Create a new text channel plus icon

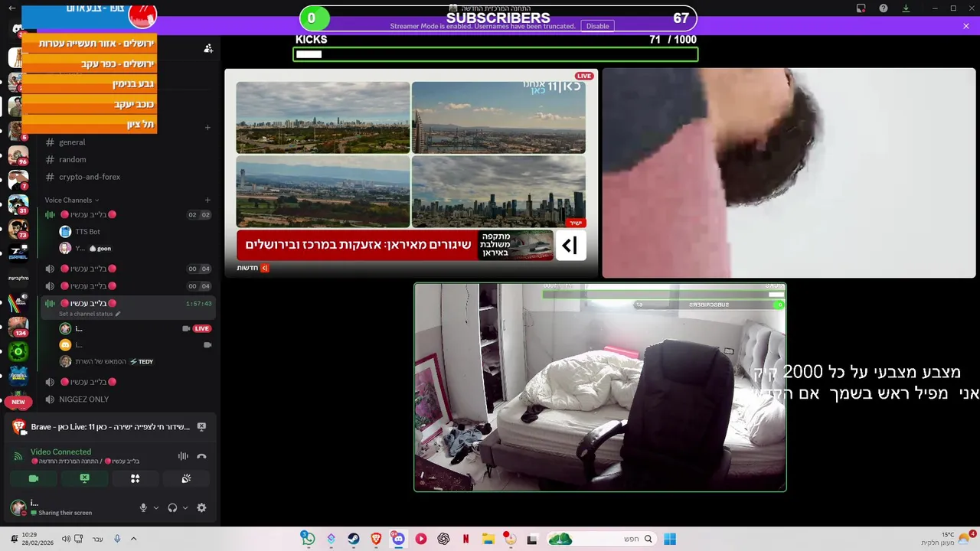[x=207, y=127]
